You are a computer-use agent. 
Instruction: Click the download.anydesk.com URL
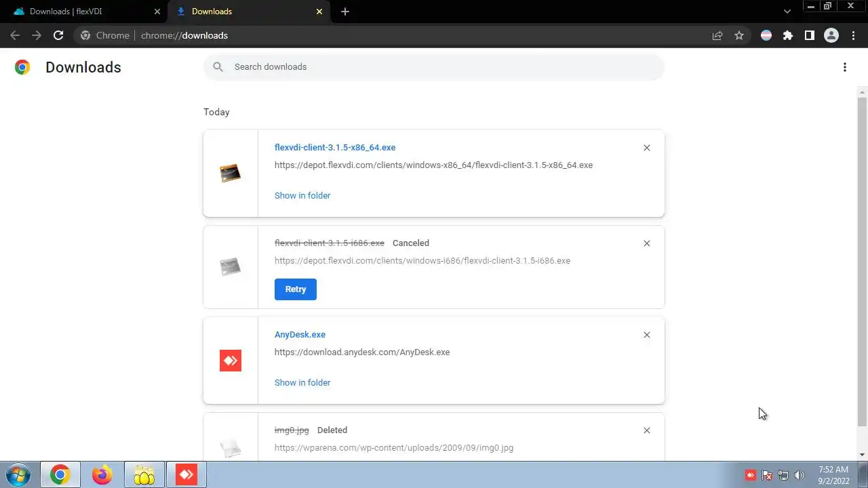tap(362, 352)
